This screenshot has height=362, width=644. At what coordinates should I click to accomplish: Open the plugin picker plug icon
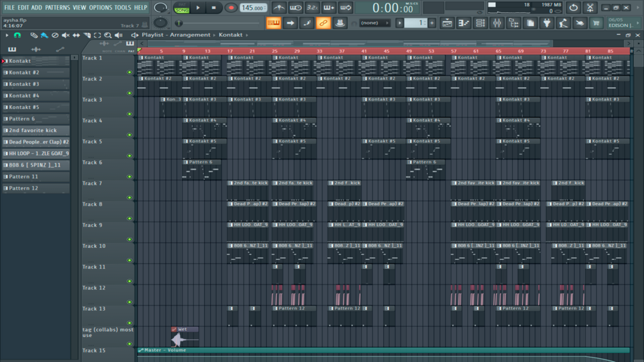coord(547,23)
